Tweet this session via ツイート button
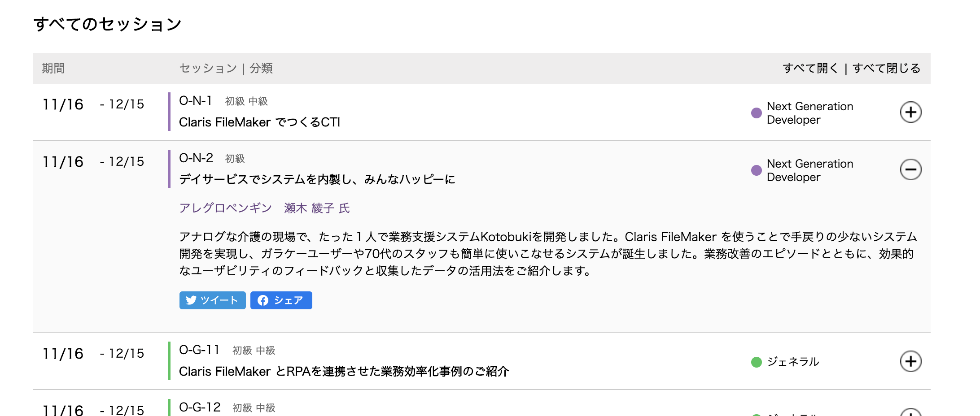This screenshot has width=980, height=416. pos(212,300)
